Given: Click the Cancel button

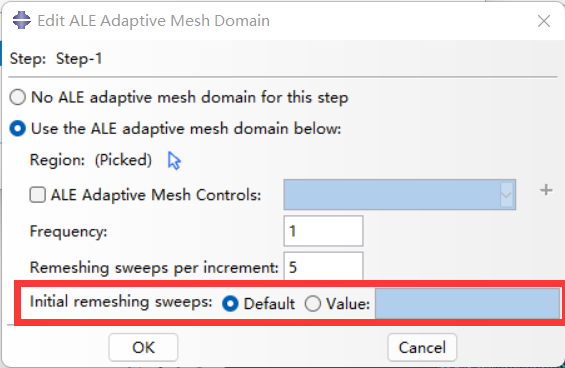Looking at the screenshot, I should [422, 347].
